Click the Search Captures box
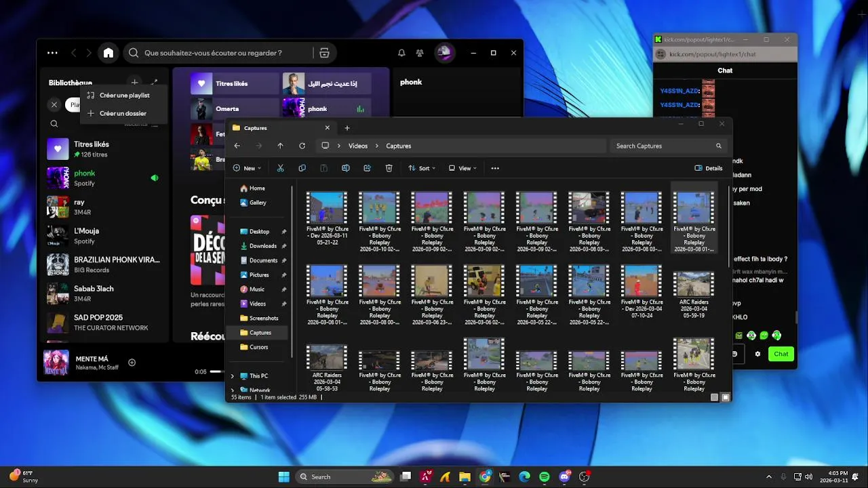The image size is (868, 488). click(x=669, y=146)
